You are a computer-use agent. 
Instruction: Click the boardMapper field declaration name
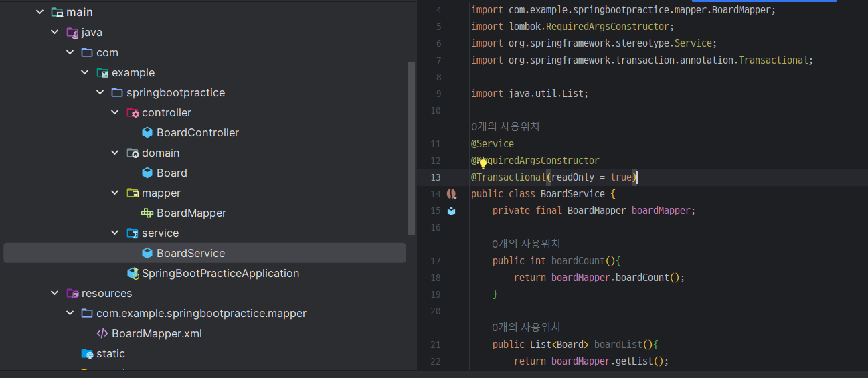(661, 211)
